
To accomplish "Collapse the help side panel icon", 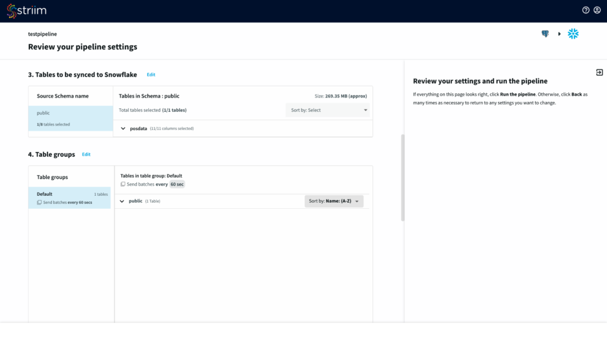I will coord(599,72).
